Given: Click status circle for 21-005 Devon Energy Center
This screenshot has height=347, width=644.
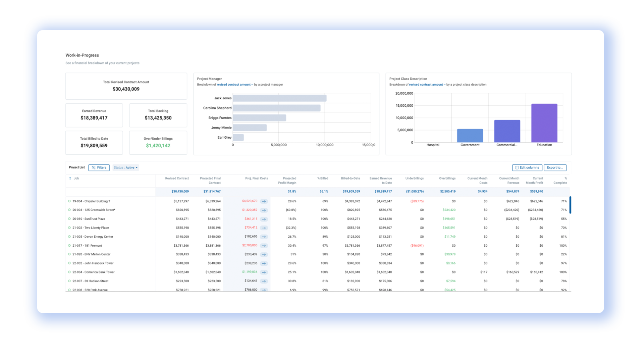Looking at the screenshot, I should 69,237.
